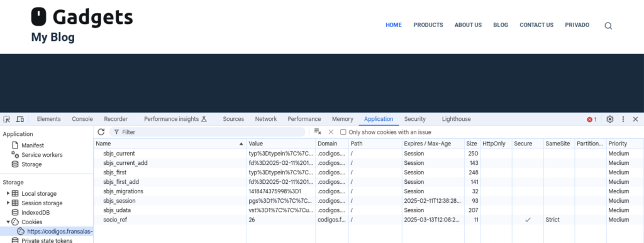Open DevTools settings gear

pos(610,119)
